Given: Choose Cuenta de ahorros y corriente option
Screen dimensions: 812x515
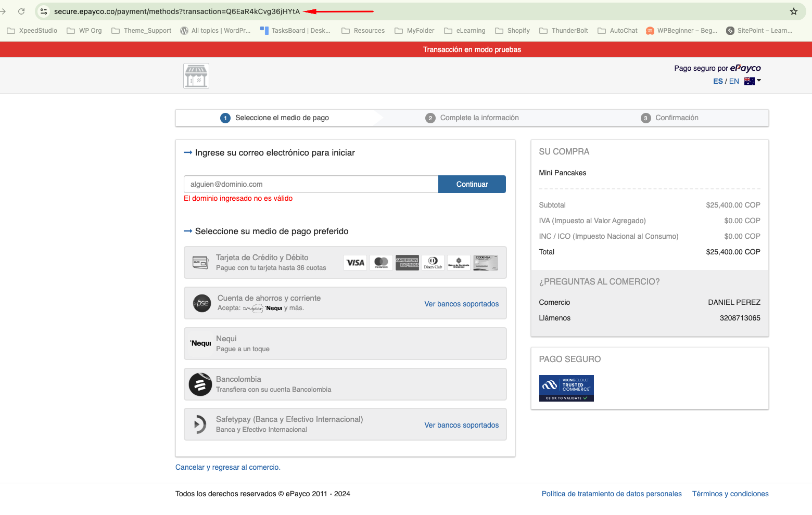Looking at the screenshot, I should tap(345, 303).
